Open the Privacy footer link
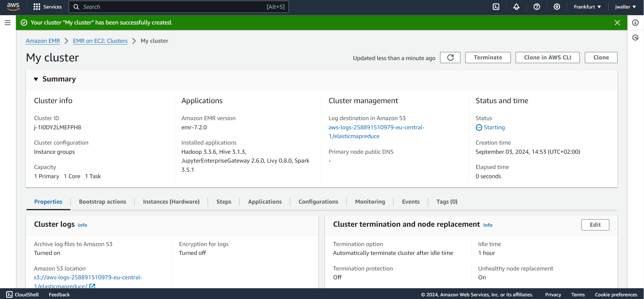Screen dimensions: 644x299 tap(553, 295)
